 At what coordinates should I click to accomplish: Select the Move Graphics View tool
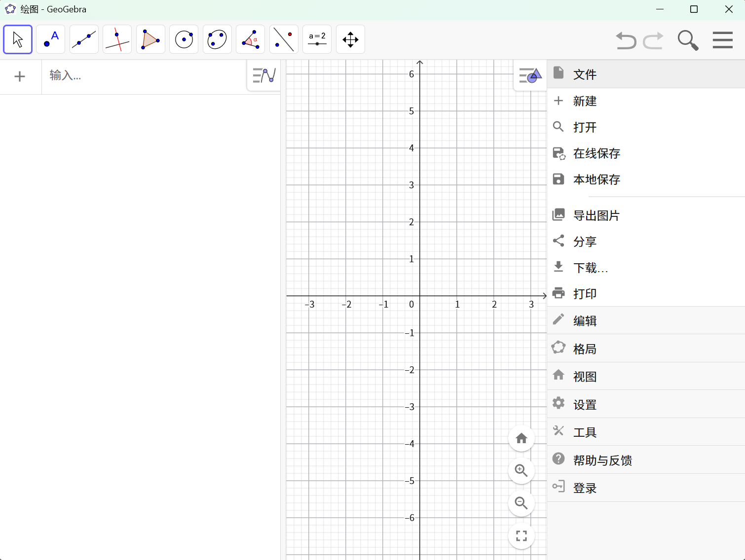click(350, 39)
